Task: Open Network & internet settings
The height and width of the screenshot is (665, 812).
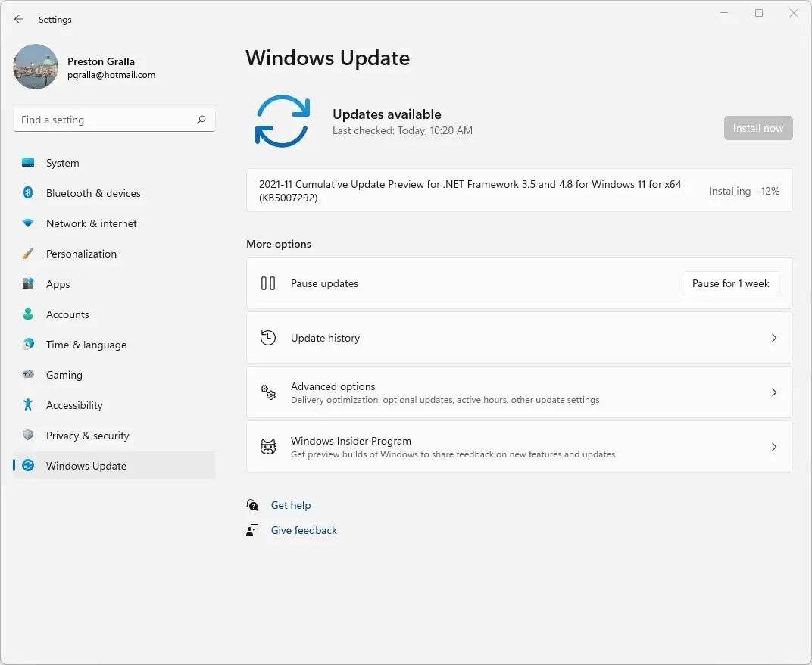Action: 114,223
